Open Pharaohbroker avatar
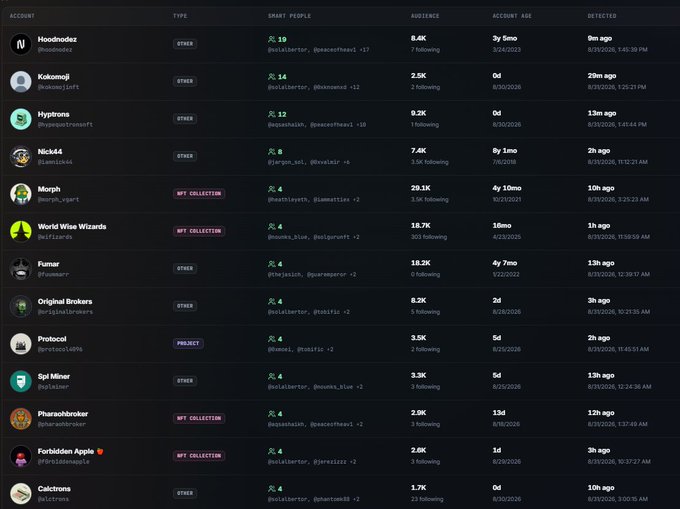The height and width of the screenshot is (509, 680). [21, 418]
